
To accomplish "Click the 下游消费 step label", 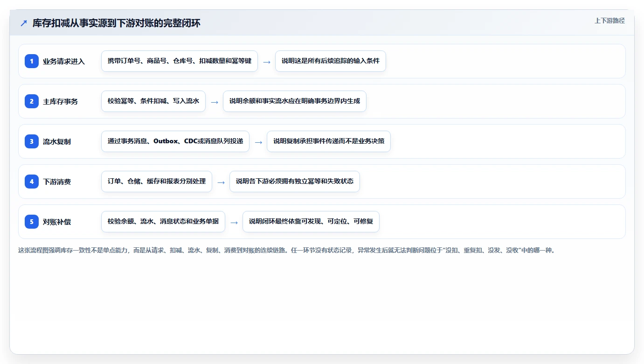I will click(x=57, y=182).
